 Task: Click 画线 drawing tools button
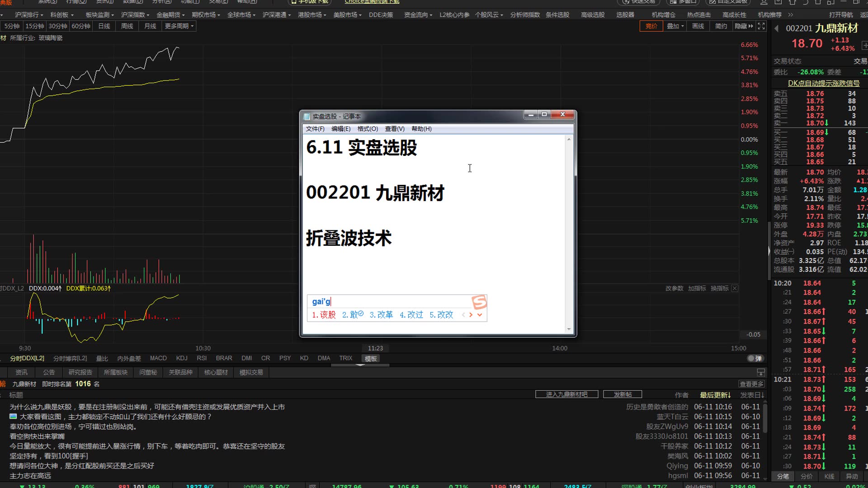pyautogui.click(x=698, y=26)
